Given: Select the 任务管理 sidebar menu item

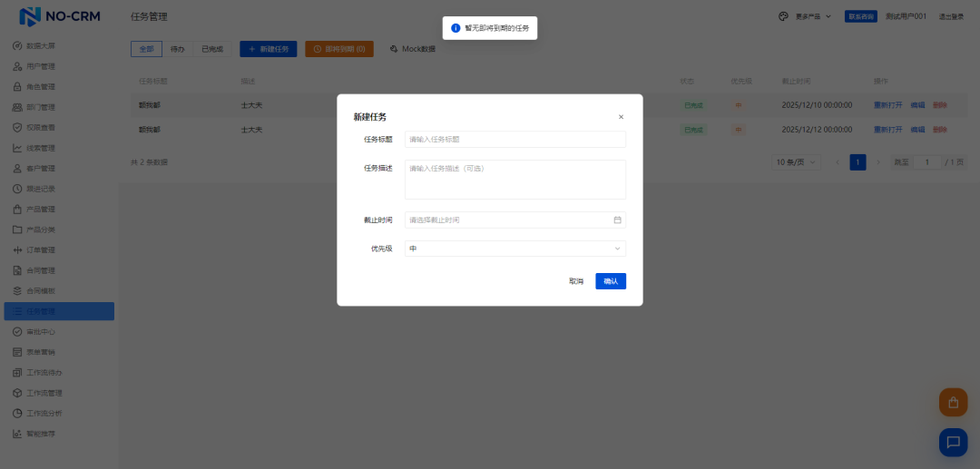Looking at the screenshot, I should coord(59,312).
